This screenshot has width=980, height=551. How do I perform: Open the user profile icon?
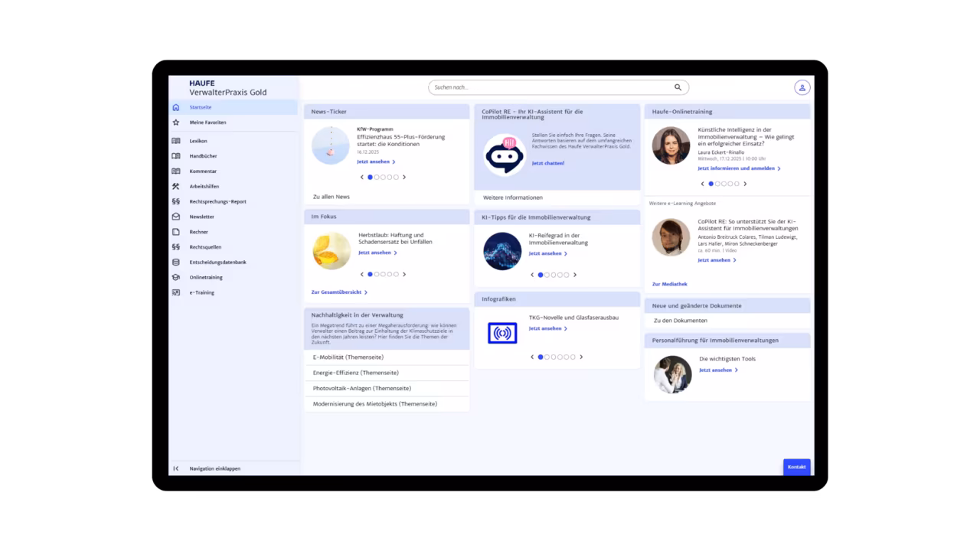pyautogui.click(x=802, y=87)
